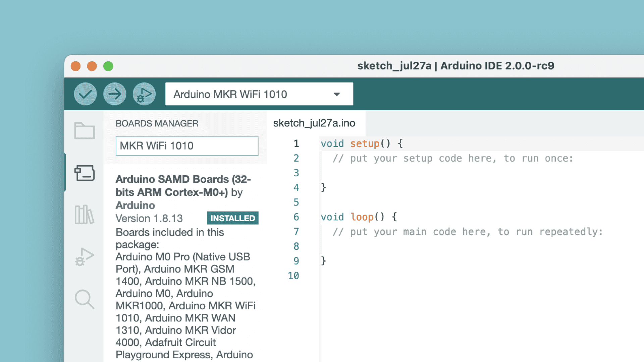Click line number 10 in the gutter

293,276
